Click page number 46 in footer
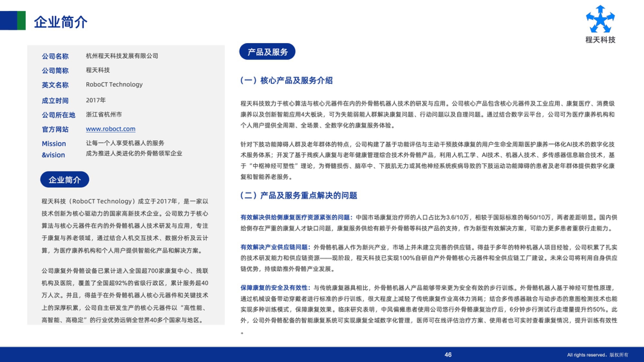644x362 pixels. tap(448, 355)
